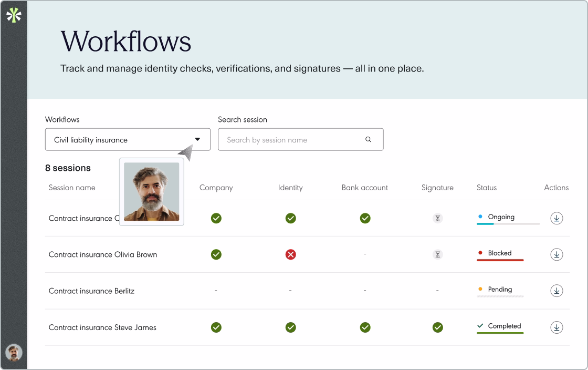
Task: Open Contract insurance Olivia Brown session
Action: coord(103,254)
